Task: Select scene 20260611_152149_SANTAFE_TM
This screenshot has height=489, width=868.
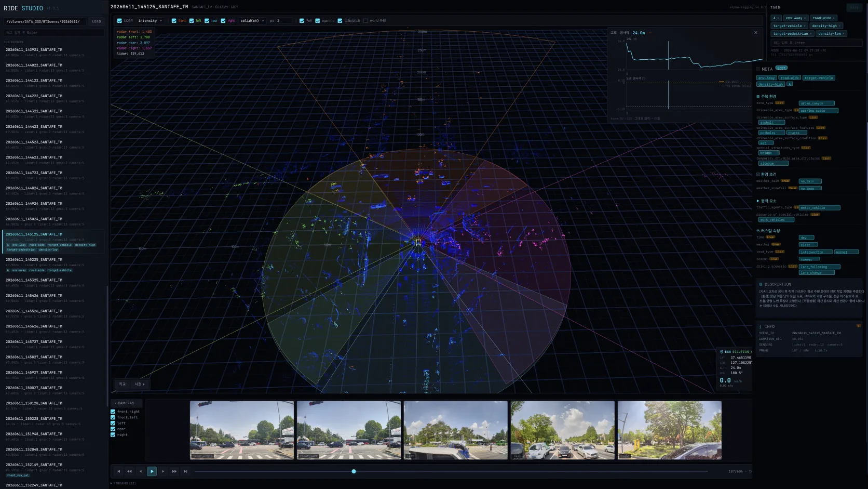Action: click(53, 470)
